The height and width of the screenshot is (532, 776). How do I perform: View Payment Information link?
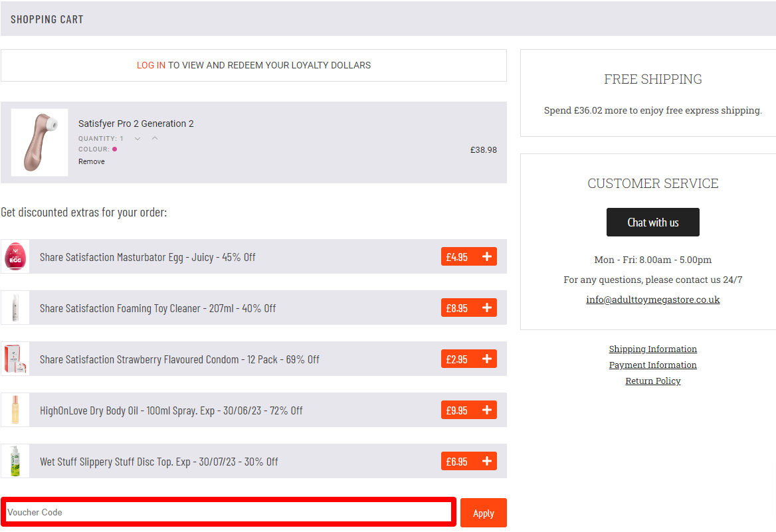(x=652, y=365)
